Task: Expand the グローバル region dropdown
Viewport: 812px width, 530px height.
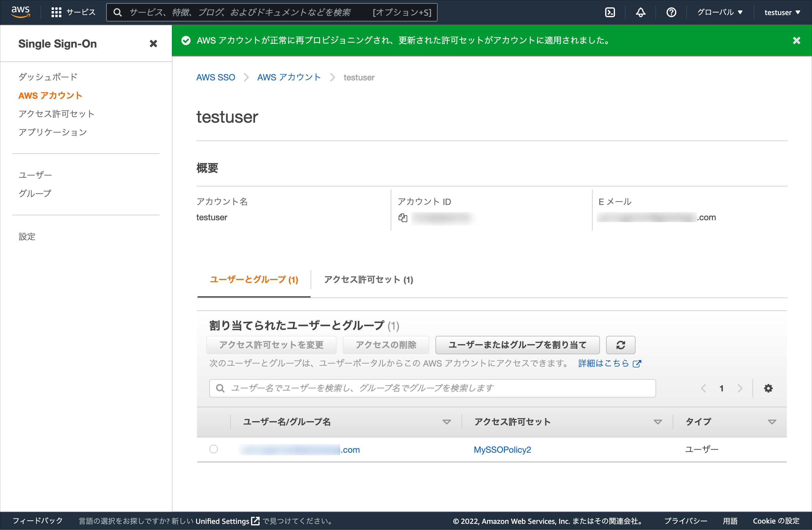Action: tap(720, 12)
